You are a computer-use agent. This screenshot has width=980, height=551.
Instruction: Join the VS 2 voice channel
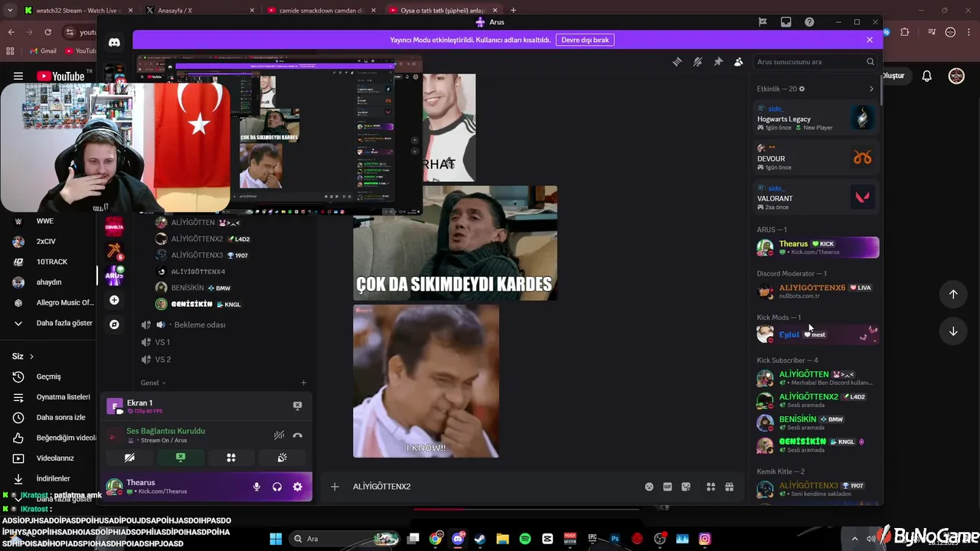click(x=162, y=360)
